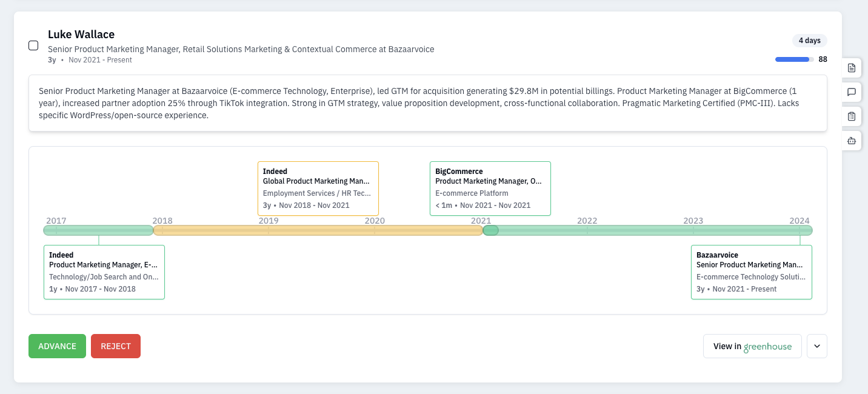Select the BigCommerce Product Marketing Manager card
This screenshot has height=394, width=868.
490,189
